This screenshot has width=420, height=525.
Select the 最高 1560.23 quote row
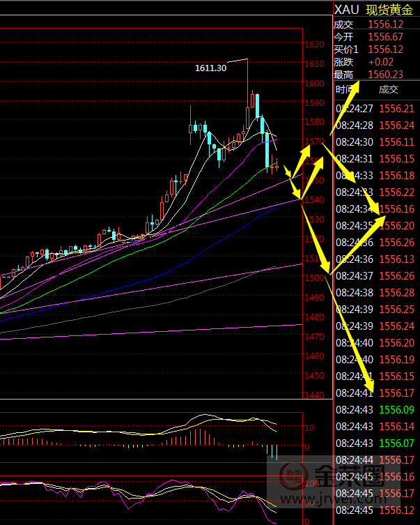pyautogui.click(x=376, y=75)
